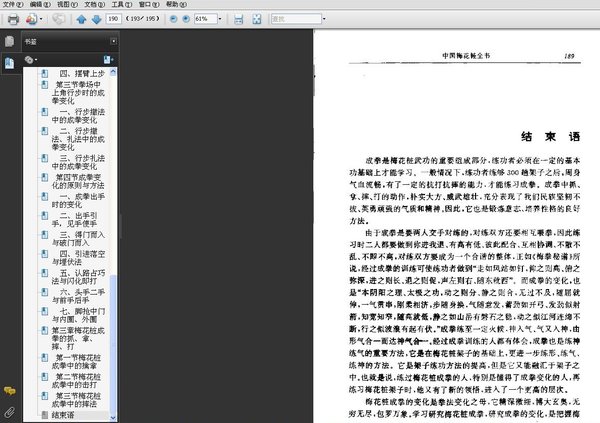Select bookmark 二、行步撞法、扎法中的成拳变化

pyautogui.click(x=78, y=139)
